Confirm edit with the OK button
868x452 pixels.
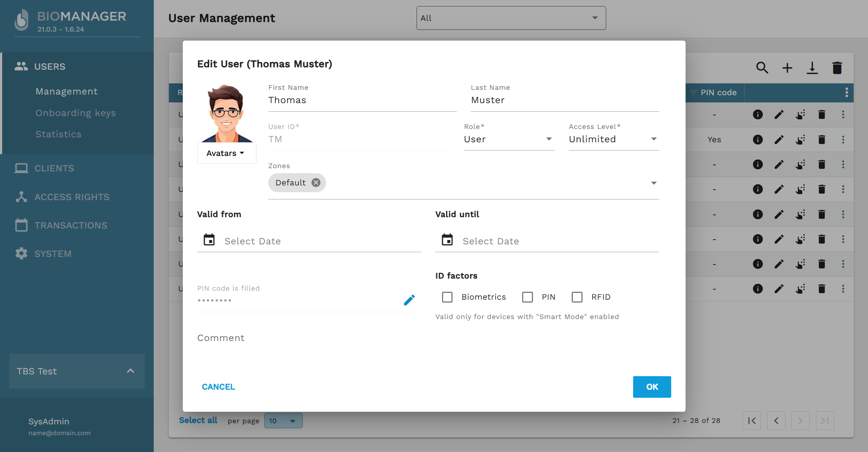tap(652, 387)
